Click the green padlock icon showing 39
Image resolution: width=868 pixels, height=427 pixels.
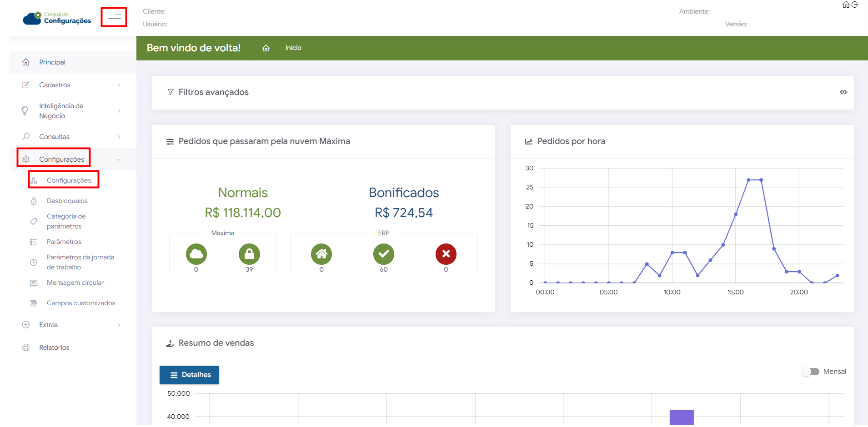click(x=249, y=254)
